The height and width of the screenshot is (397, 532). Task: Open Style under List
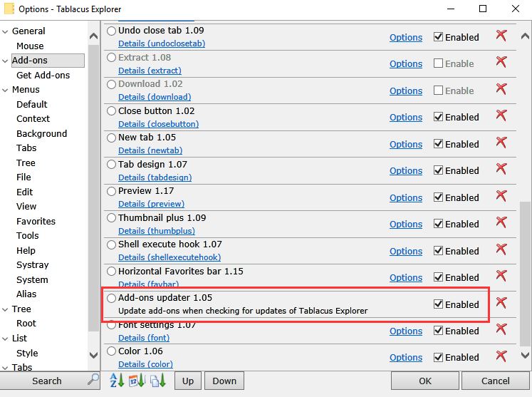(x=27, y=354)
